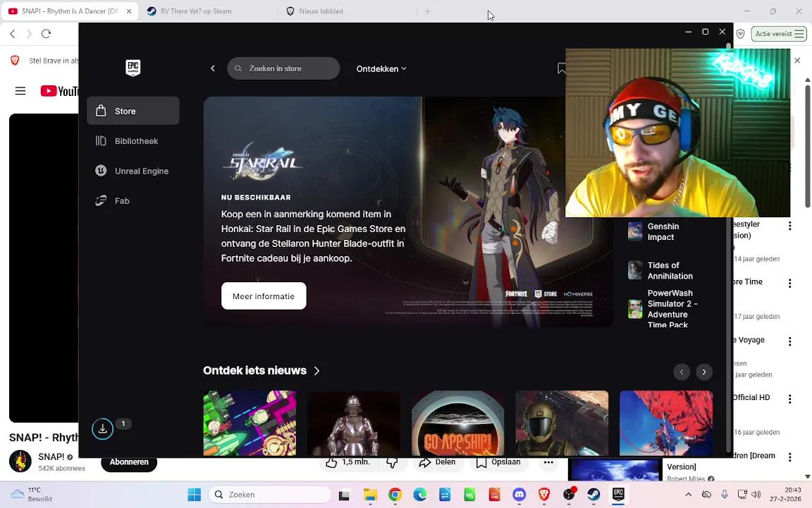Open the Go Ape Ship game thumbnail
This screenshot has height=508, width=812.
pos(457,423)
